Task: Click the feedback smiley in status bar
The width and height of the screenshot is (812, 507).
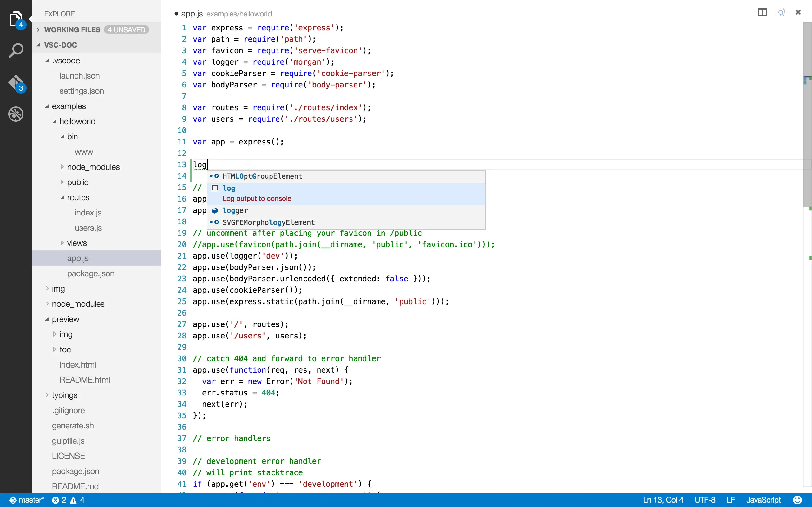Action: [x=798, y=500]
